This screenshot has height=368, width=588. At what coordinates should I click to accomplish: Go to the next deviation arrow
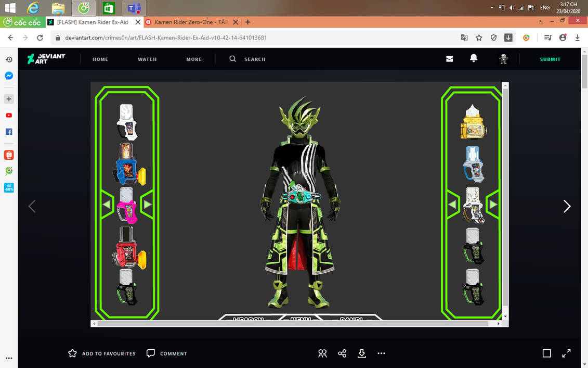pyautogui.click(x=567, y=206)
